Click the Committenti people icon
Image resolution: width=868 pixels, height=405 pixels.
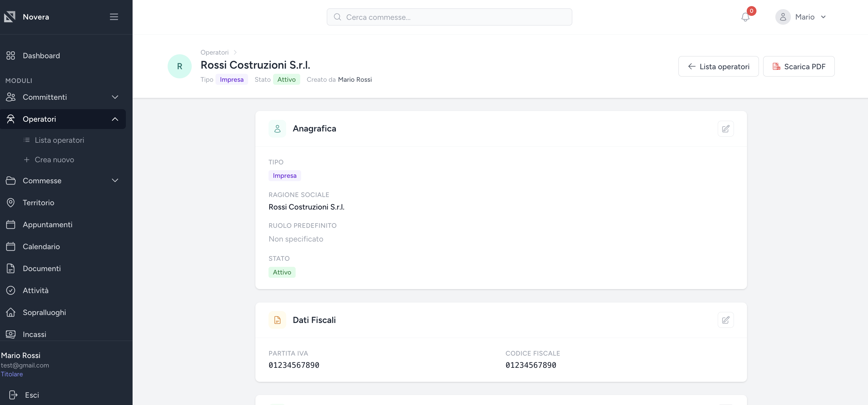click(x=11, y=97)
